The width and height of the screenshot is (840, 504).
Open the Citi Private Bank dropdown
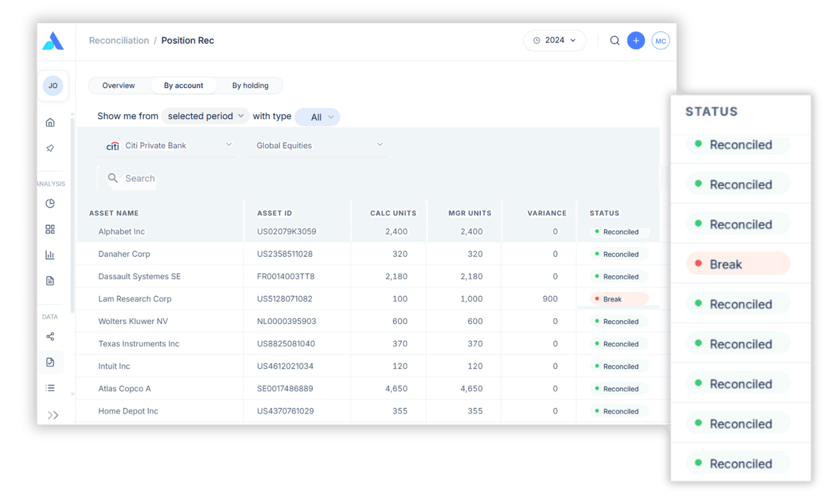168,146
